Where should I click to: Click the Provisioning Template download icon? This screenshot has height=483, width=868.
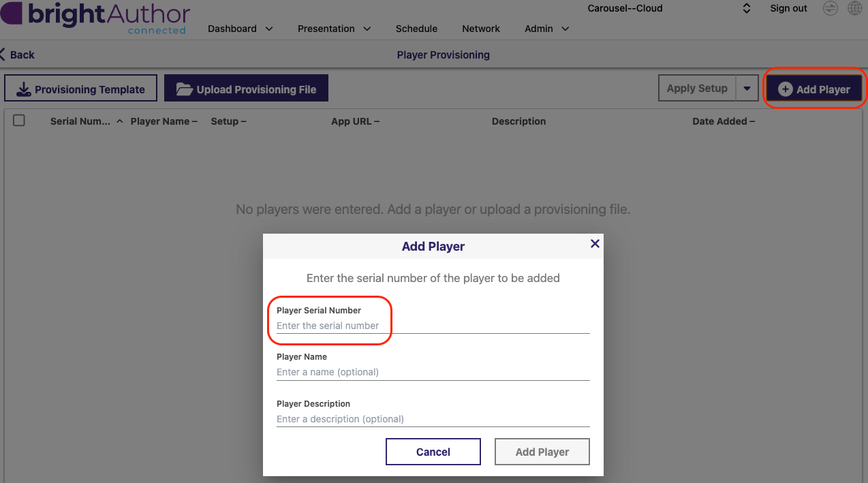pyautogui.click(x=24, y=89)
